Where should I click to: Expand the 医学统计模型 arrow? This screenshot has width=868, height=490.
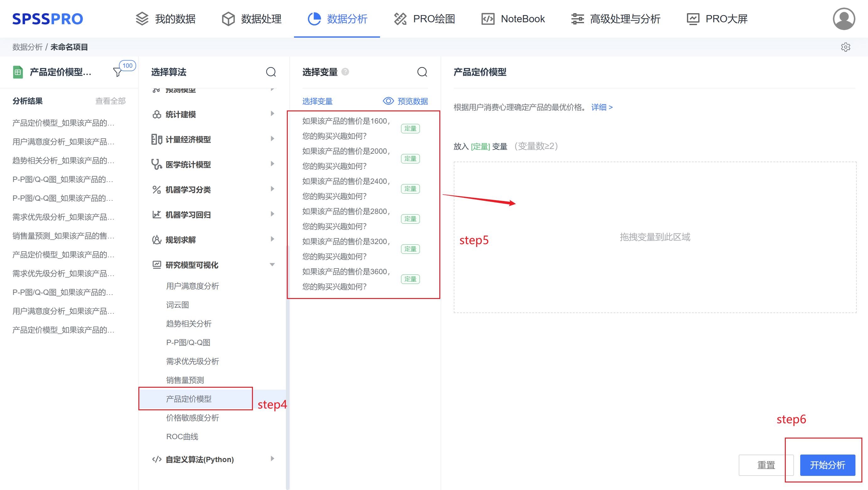[x=272, y=164]
